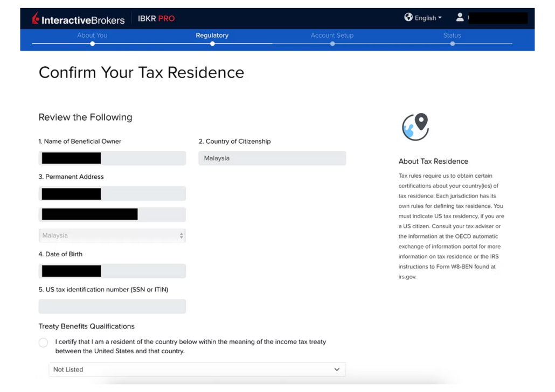Click the About You step dot
555x392 pixels.
[92, 44]
